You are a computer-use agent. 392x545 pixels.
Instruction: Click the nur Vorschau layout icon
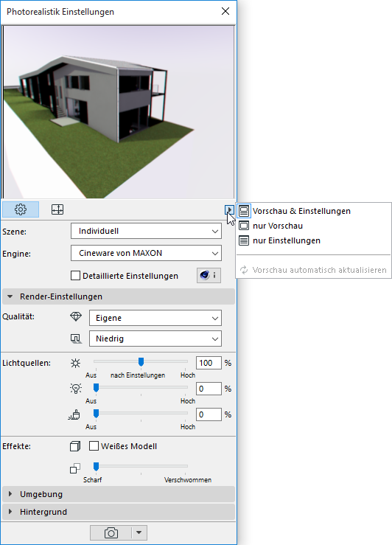click(x=244, y=226)
